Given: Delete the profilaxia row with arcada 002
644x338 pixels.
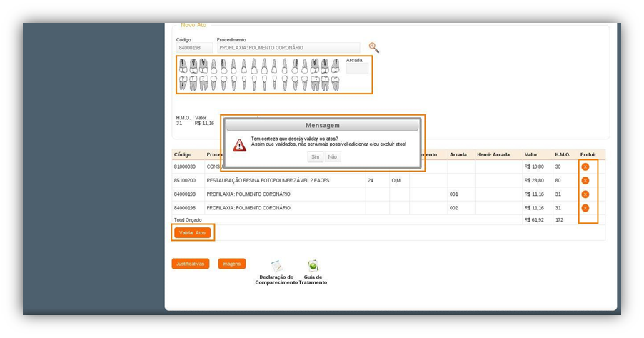Looking at the screenshot, I should (x=585, y=208).
